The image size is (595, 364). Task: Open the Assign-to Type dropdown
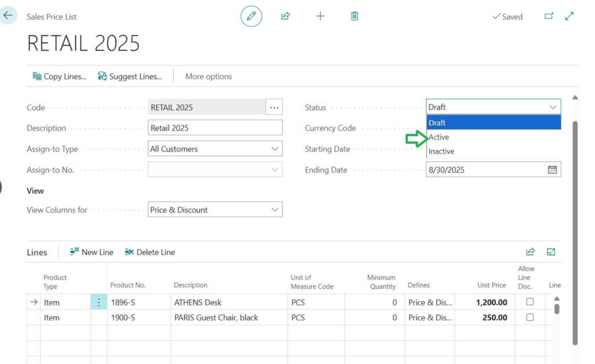[x=275, y=149]
